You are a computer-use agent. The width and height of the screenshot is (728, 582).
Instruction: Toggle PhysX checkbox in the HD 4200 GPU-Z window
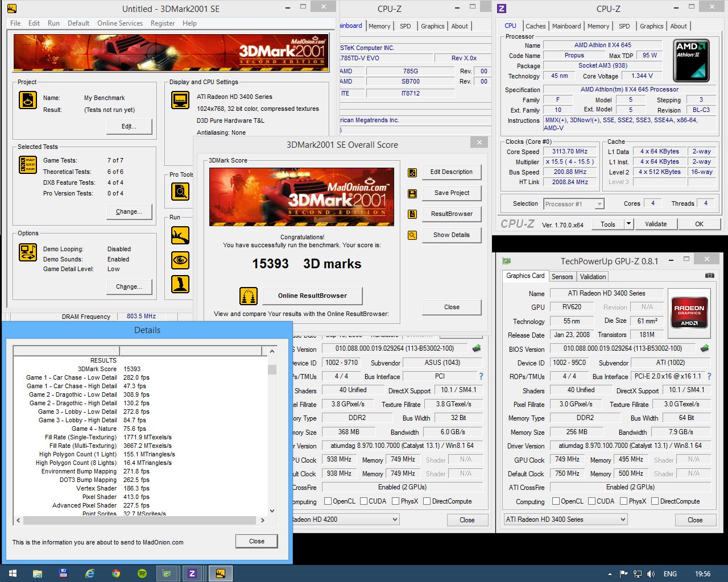[x=396, y=501]
